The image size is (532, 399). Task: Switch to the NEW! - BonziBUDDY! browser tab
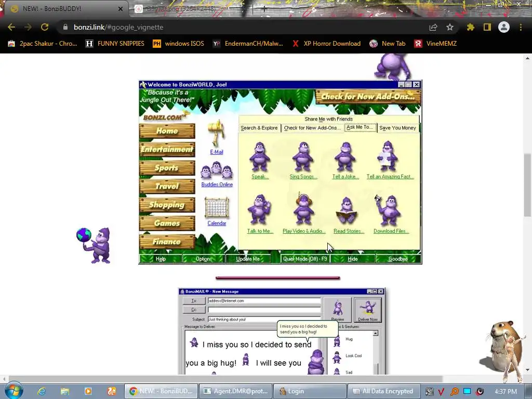pyautogui.click(x=66, y=8)
